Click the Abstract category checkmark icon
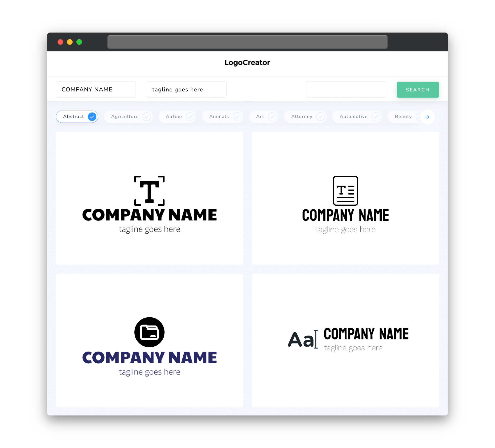 coord(92,116)
